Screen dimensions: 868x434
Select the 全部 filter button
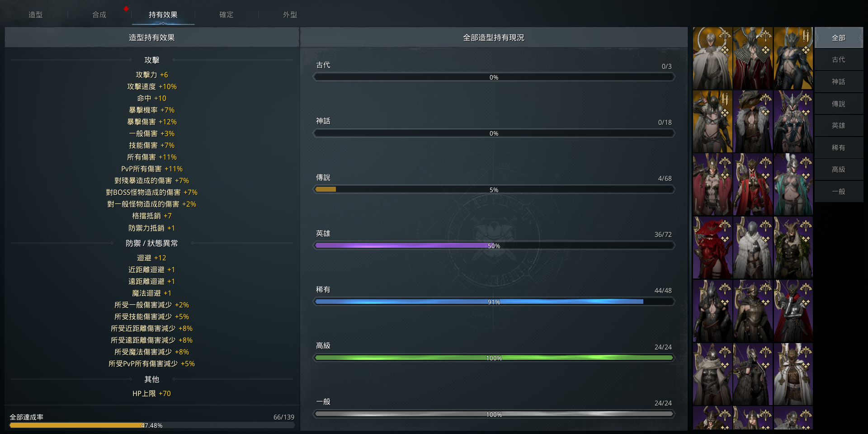pos(839,38)
